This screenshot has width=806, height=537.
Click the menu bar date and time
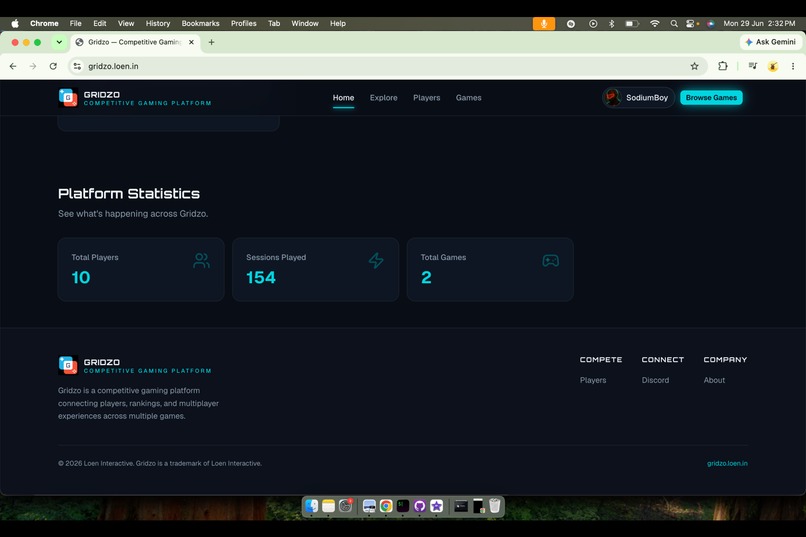click(x=759, y=24)
